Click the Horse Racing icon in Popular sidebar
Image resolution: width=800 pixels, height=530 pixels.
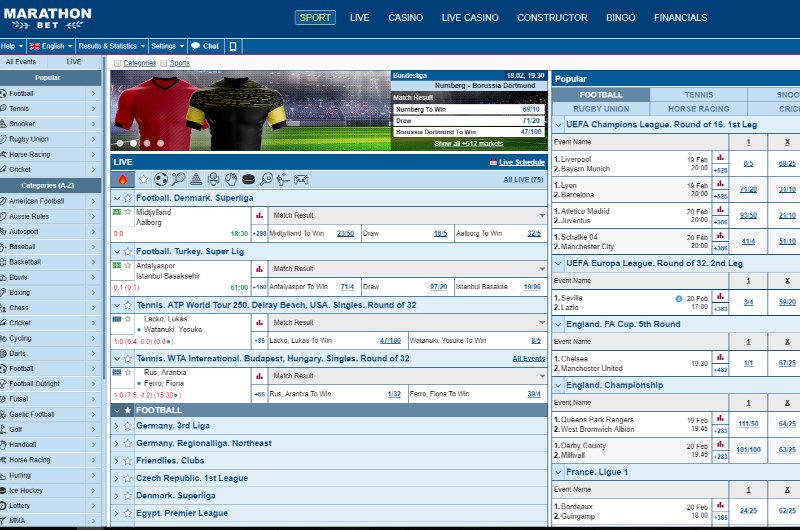tap(4, 154)
